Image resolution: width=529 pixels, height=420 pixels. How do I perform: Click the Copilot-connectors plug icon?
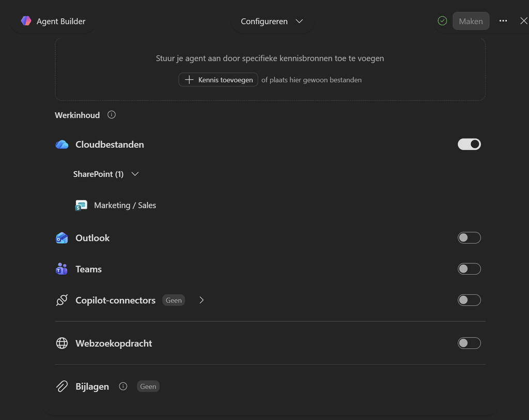pyautogui.click(x=62, y=300)
